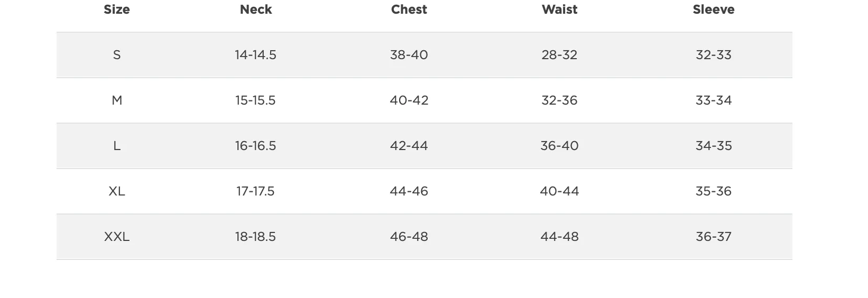Click waist measurement 28-32

[559, 55]
